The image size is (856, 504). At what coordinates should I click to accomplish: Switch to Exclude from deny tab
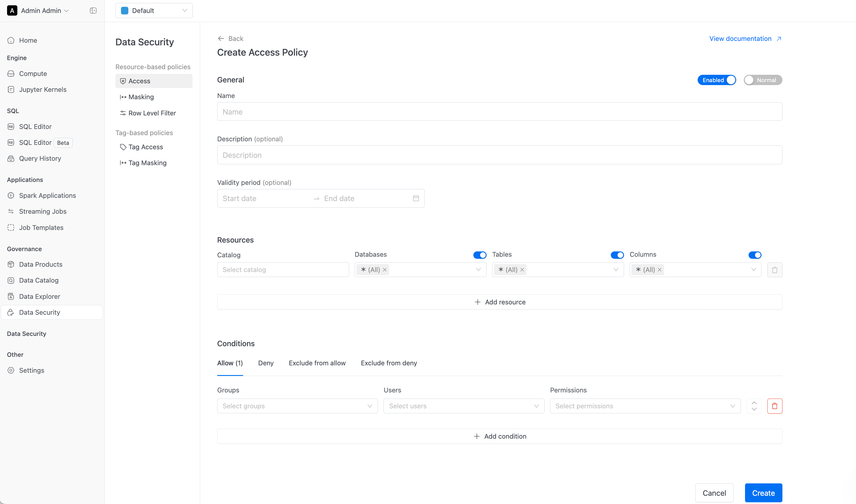(x=389, y=363)
